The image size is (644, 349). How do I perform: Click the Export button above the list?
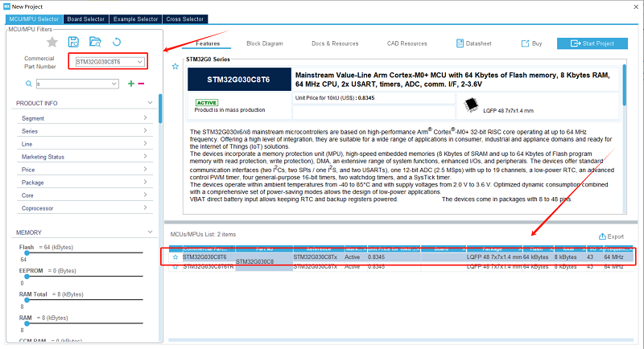pos(612,236)
